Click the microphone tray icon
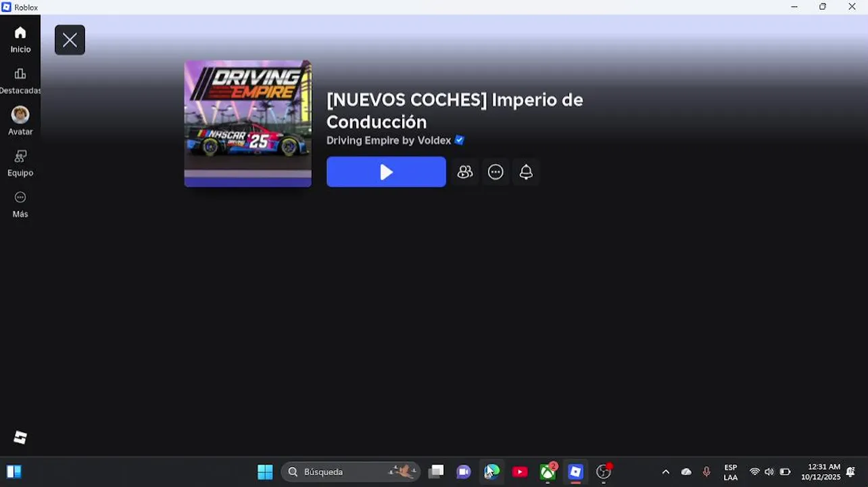 click(706, 472)
